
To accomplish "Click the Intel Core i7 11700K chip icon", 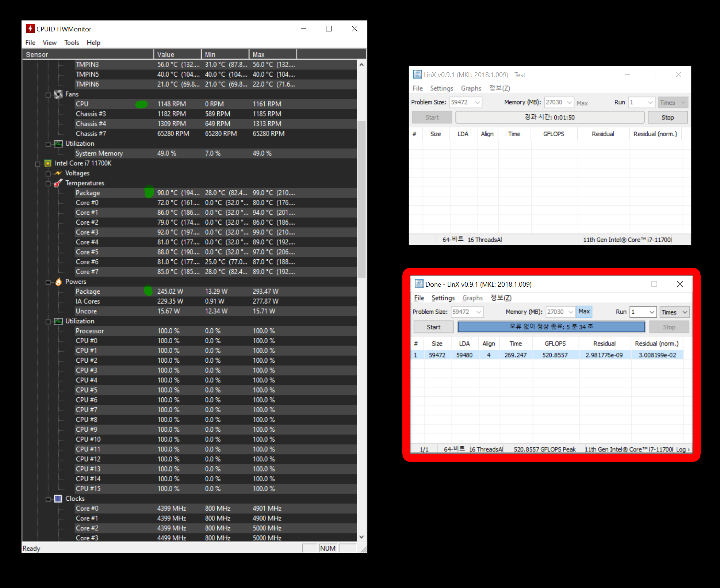I will coord(48,163).
